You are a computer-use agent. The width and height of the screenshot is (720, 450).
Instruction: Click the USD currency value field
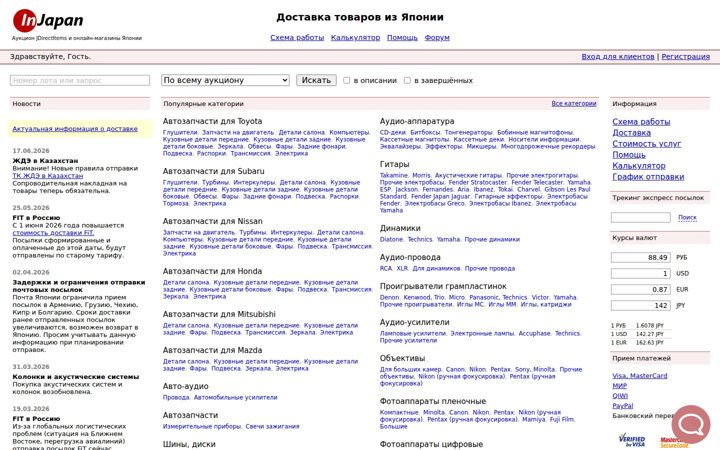coord(641,274)
